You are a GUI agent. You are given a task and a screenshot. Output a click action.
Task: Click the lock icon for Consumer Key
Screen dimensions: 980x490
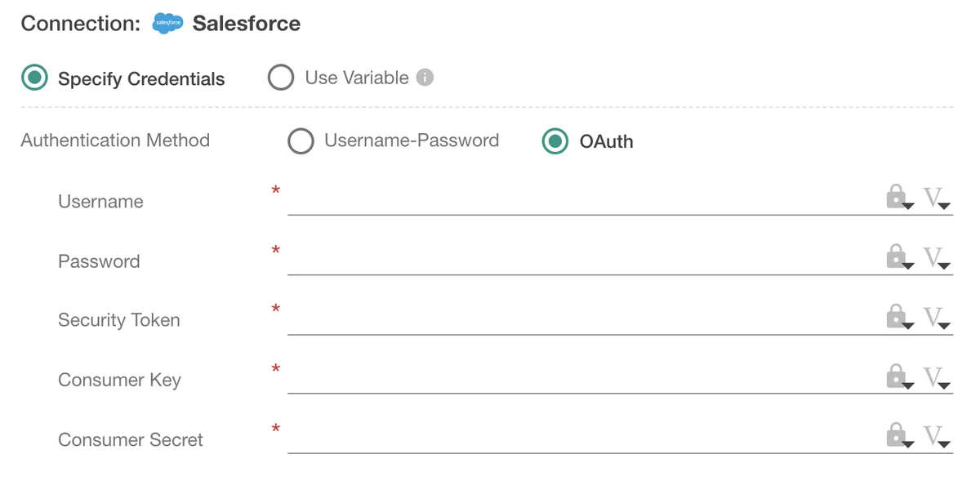click(898, 376)
